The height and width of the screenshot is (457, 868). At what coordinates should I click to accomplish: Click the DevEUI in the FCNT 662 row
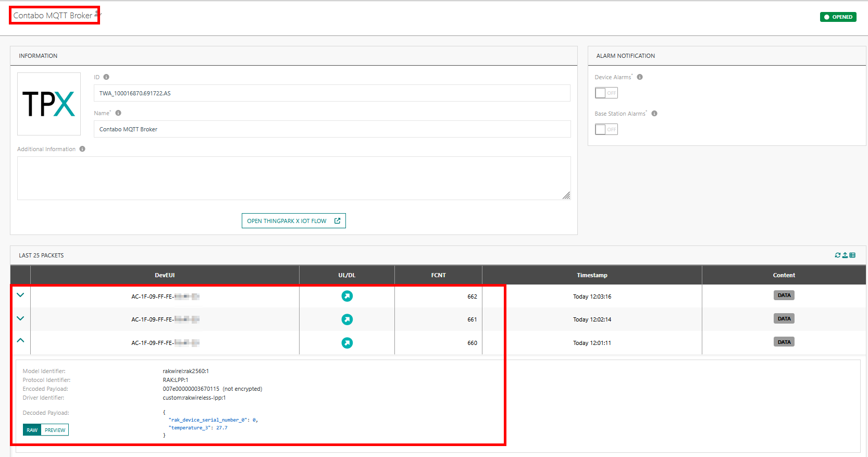point(165,297)
